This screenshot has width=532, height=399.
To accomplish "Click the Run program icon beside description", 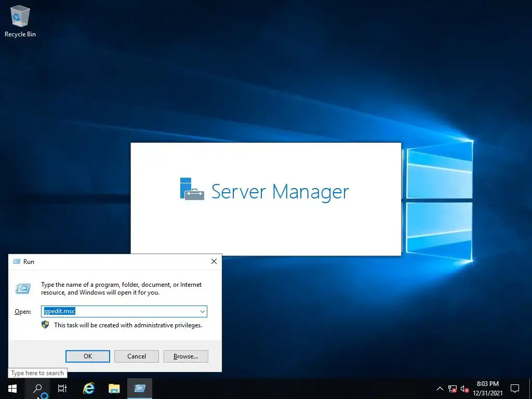I will 23,289.
